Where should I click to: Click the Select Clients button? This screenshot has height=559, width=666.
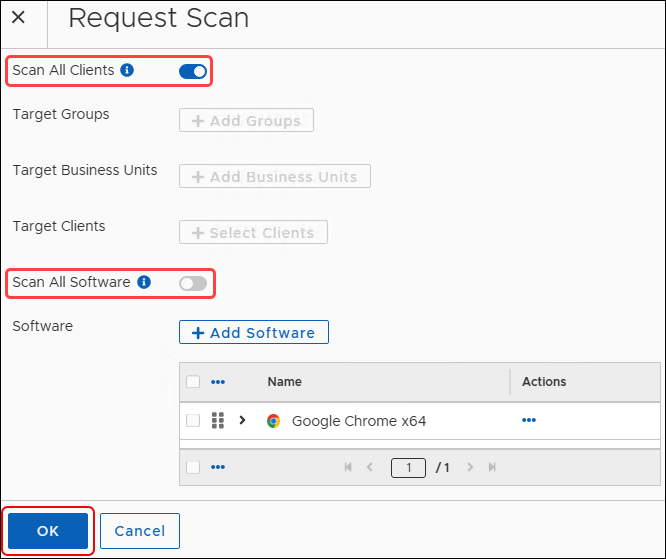point(254,232)
